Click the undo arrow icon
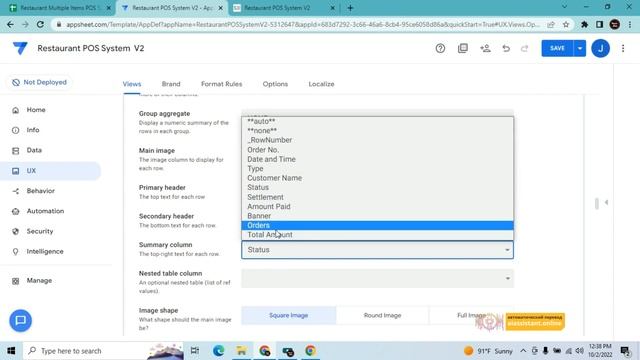The width and height of the screenshot is (640, 360). pyautogui.click(x=506, y=49)
